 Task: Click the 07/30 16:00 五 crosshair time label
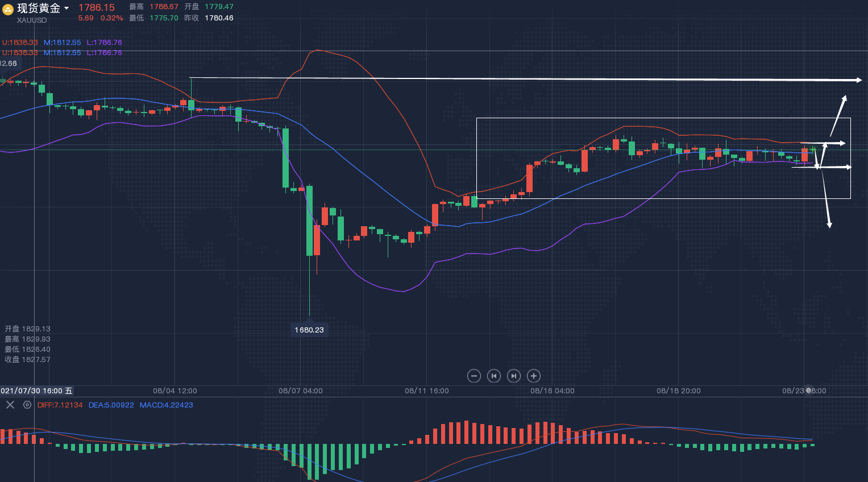[36, 391]
